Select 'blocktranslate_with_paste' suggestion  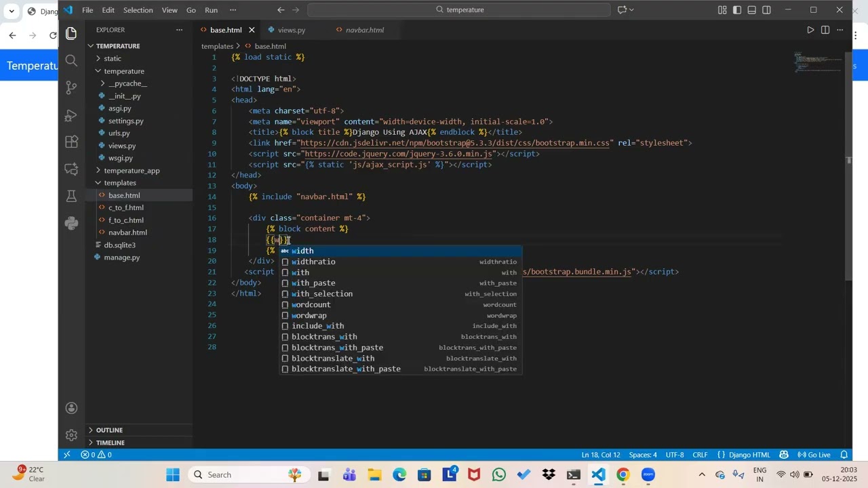(400, 369)
